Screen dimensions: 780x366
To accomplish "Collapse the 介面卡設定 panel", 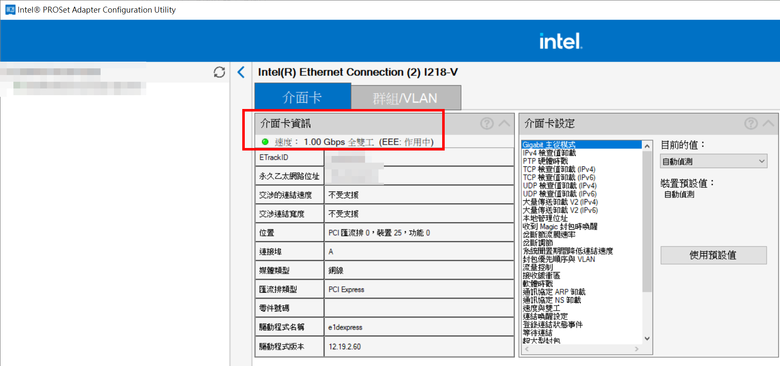I will [768, 124].
